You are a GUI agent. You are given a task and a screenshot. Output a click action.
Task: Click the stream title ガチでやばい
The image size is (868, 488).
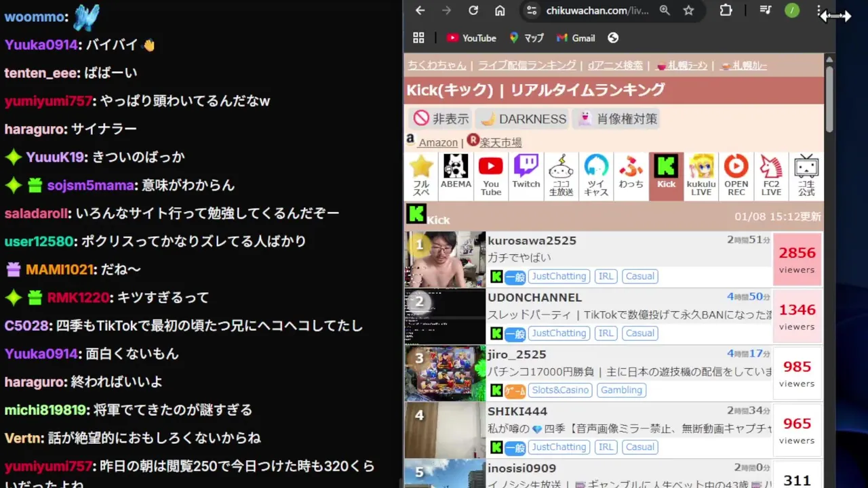(x=519, y=258)
